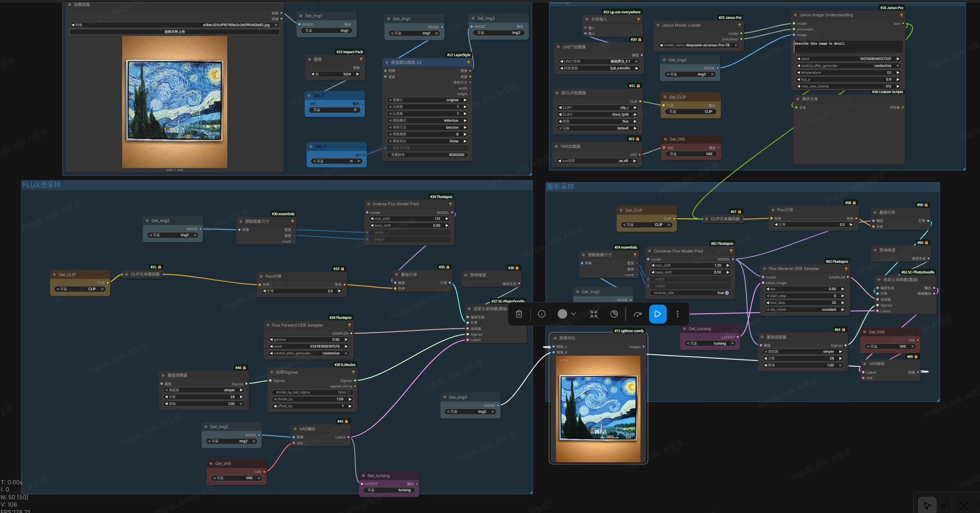Collapse the VAE加载器 node via its dot
The width and height of the screenshot is (980, 513).
(556, 147)
